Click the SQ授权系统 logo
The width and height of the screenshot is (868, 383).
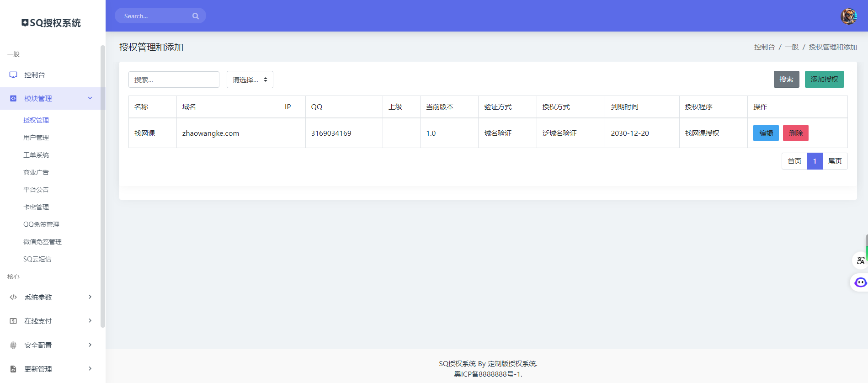pos(51,23)
